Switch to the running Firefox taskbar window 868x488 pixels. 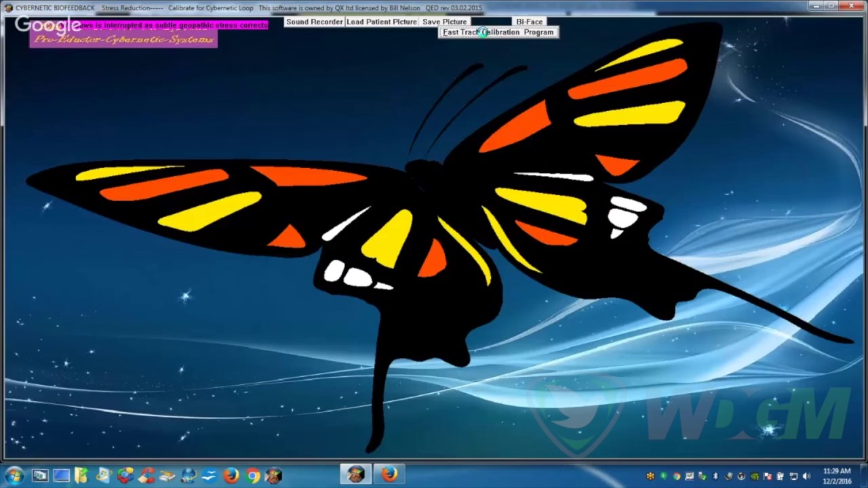click(389, 475)
